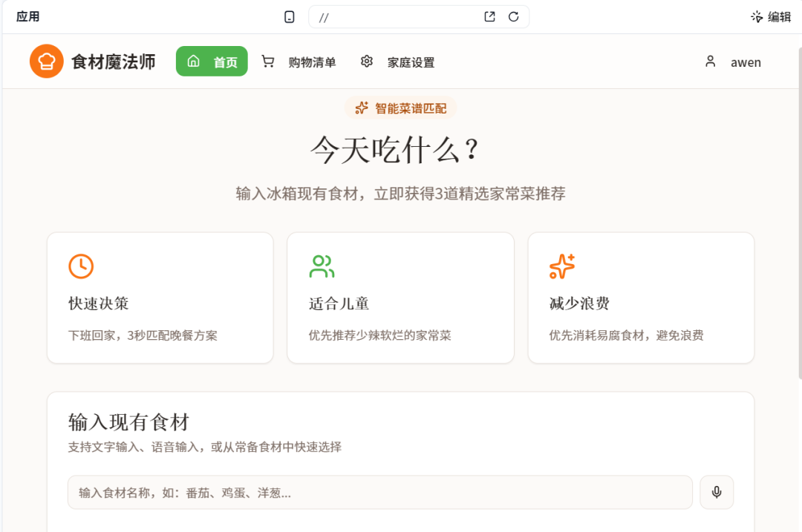Open the gear icon next to 家庭设置
Image resolution: width=802 pixels, height=532 pixels.
click(367, 62)
